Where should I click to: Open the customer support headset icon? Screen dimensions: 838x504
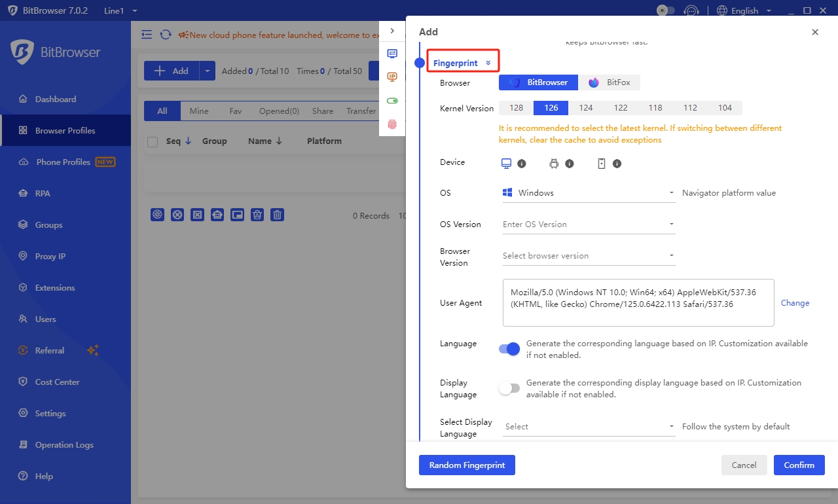click(x=691, y=10)
